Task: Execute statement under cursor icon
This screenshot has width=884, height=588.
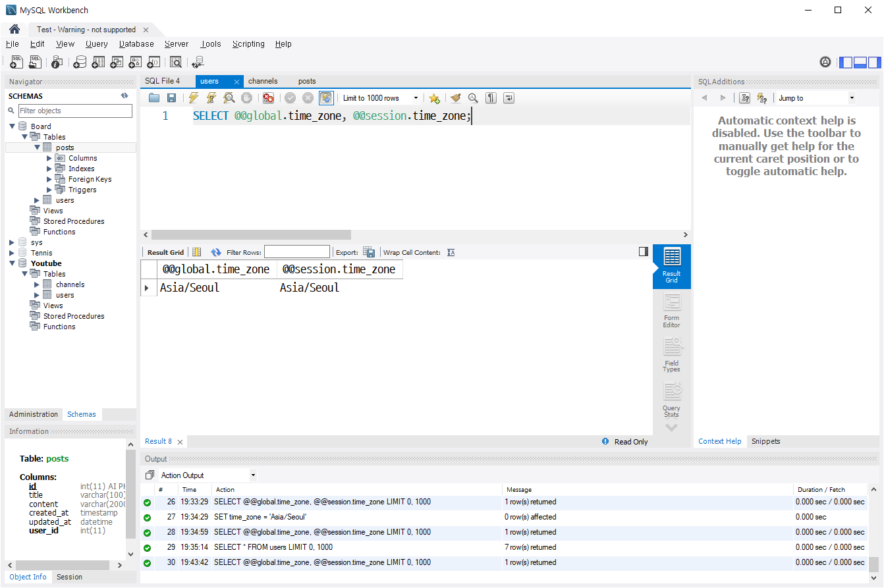Action: click(211, 98)
